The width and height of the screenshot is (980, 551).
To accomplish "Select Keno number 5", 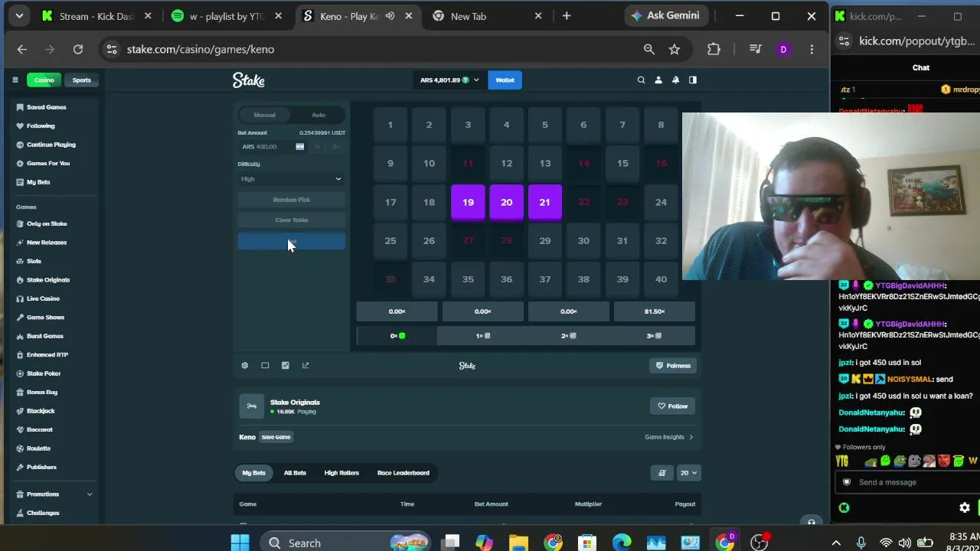I will [x=545, y=125].
